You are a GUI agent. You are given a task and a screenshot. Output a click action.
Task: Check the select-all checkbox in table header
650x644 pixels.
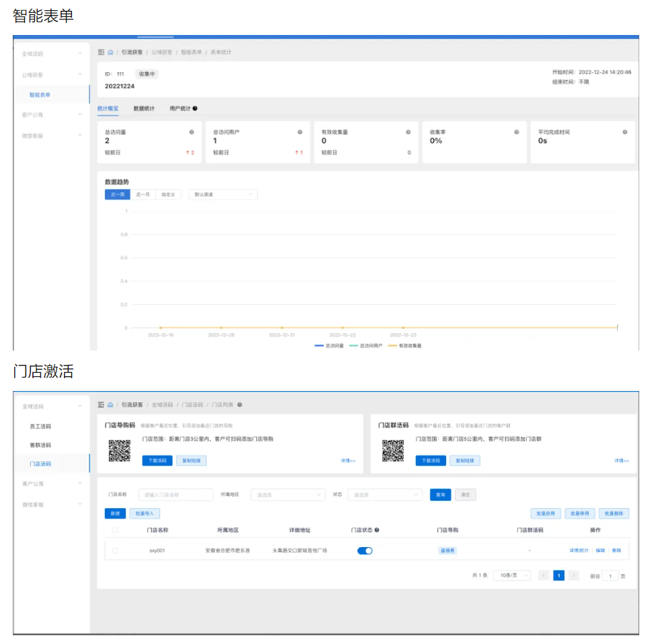(115, 530)
